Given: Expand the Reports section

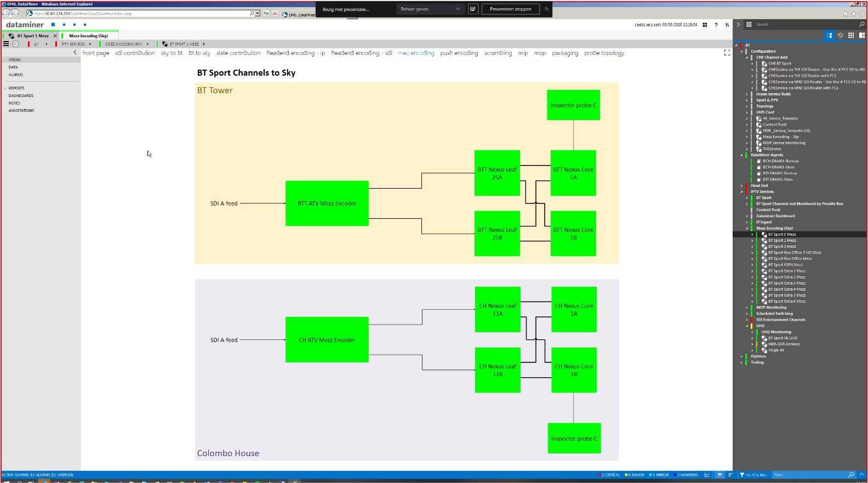Looking at the screenshot, I should click(x=5, y=88).
